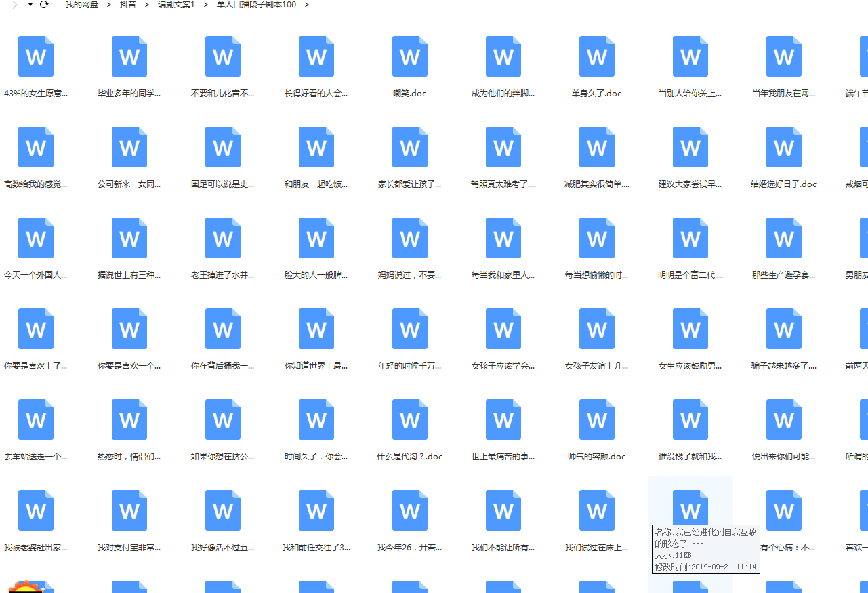This screenshot has width=868, height=593.
Task: Click file name 那些生产避孕套...
Action: tap(784, 275)
